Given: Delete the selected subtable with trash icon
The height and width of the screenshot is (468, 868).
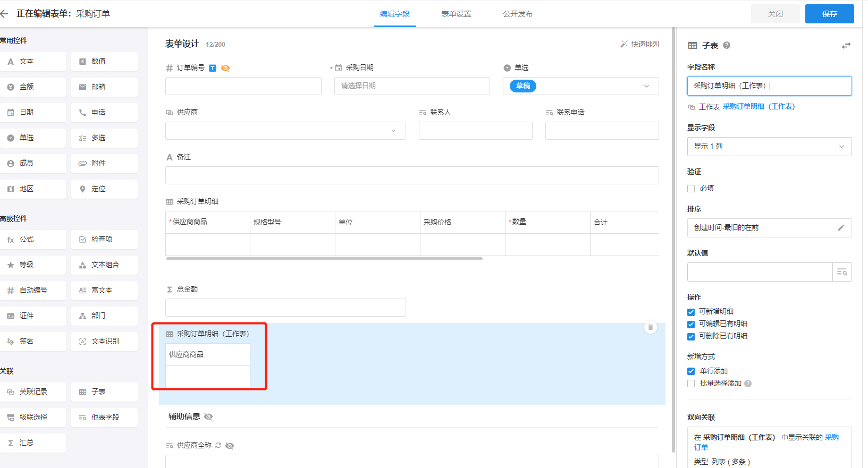Looking at the screenshot, I should [650, 327].
